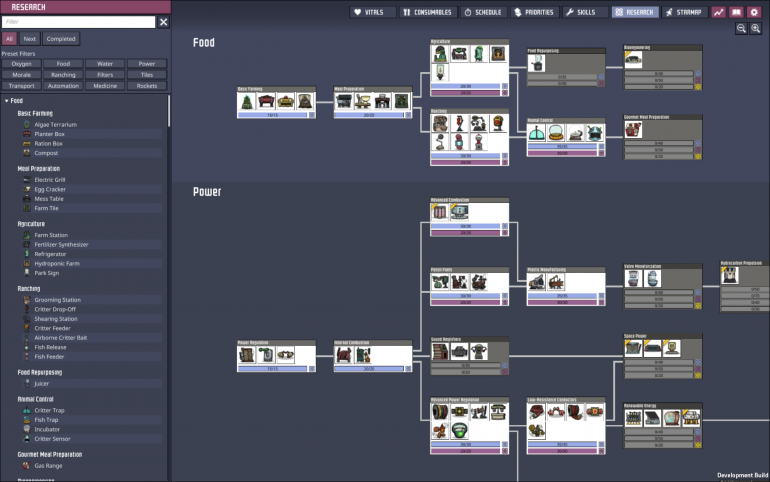The width and height of the screenshot is (770, 482).
Task: Switch to the Schedule tab
Action: pos(483,12)
